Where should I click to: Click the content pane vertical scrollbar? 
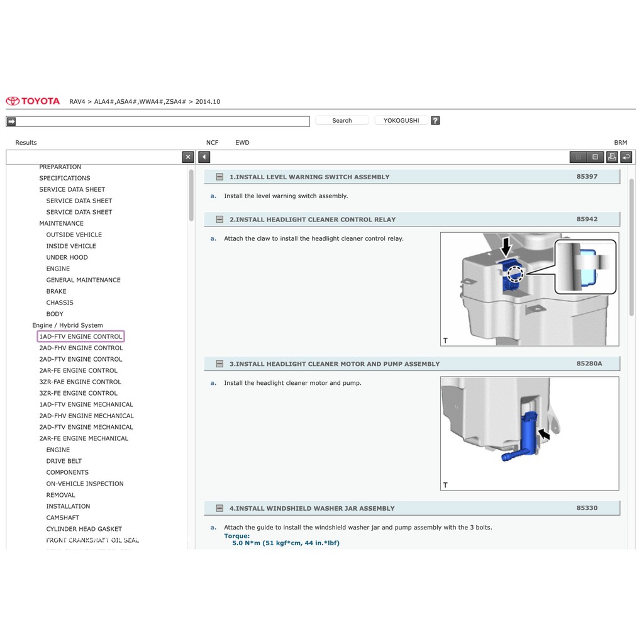coord(631,247)
